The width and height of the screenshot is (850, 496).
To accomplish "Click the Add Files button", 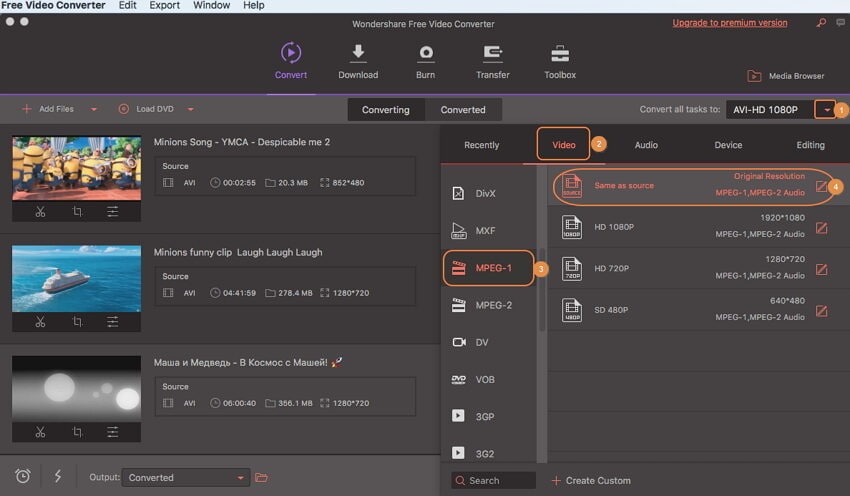I will tap(48, 109).
